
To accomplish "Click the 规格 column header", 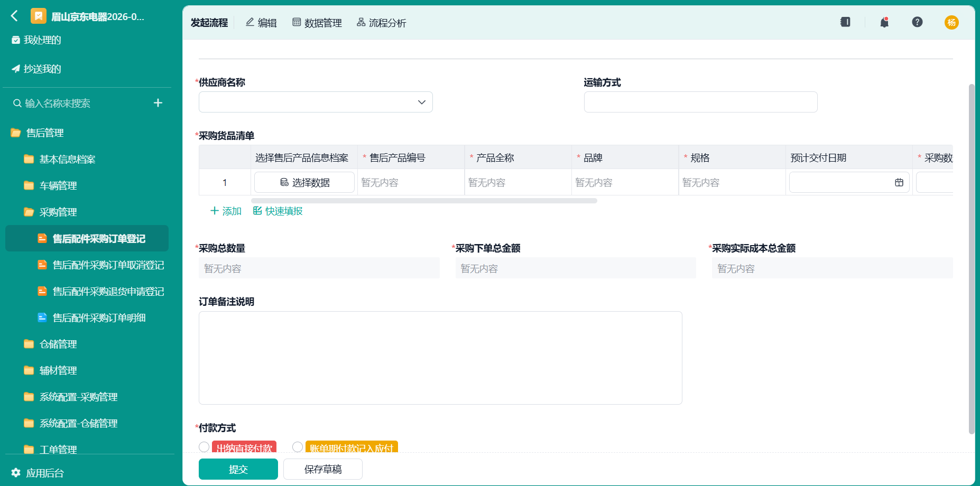I will point(732,157).
